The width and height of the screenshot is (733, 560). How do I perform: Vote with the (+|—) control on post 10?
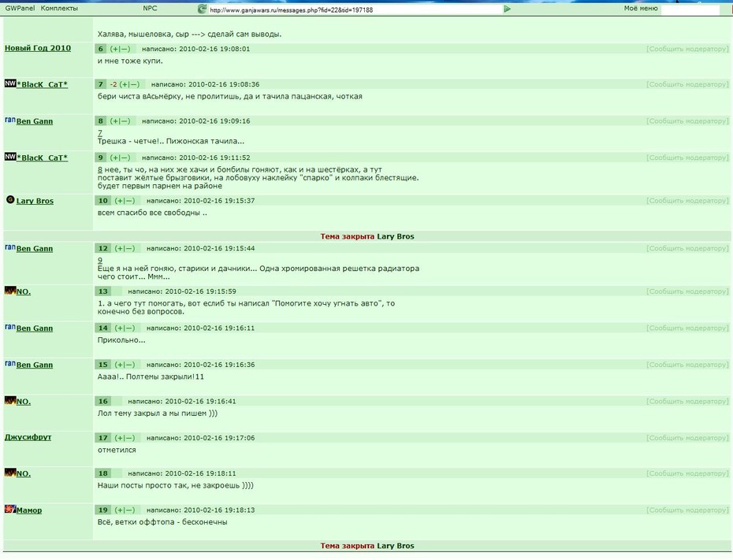[125, 201]
